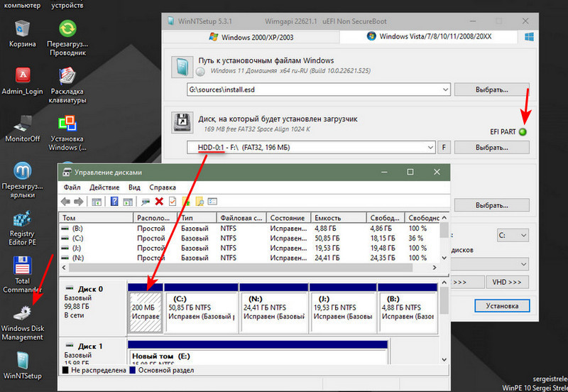Open the Вид menu
Screen dimensions: 568x392
(x=134, y=187)
